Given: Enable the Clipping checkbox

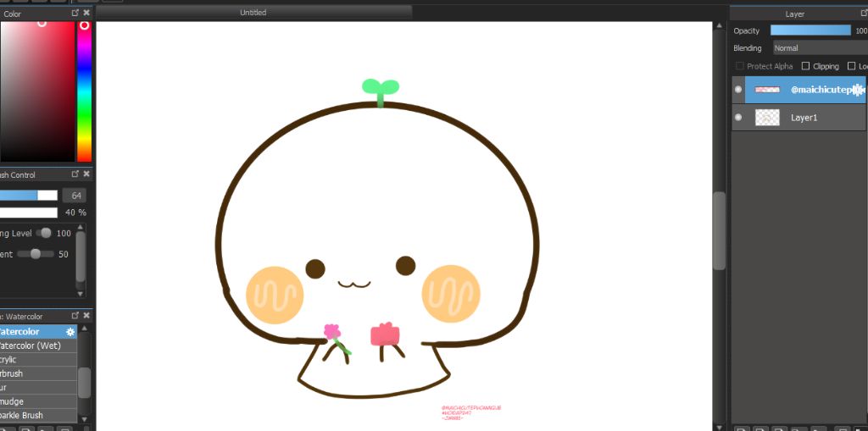Looking at the screenshot, I should point(805,66).
